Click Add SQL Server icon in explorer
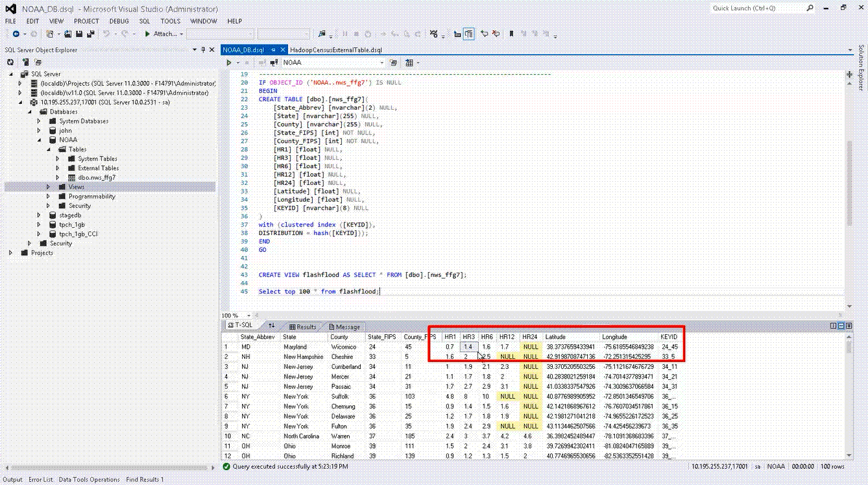The width and height of the screenshot is (868, 485). pos(25,62)
